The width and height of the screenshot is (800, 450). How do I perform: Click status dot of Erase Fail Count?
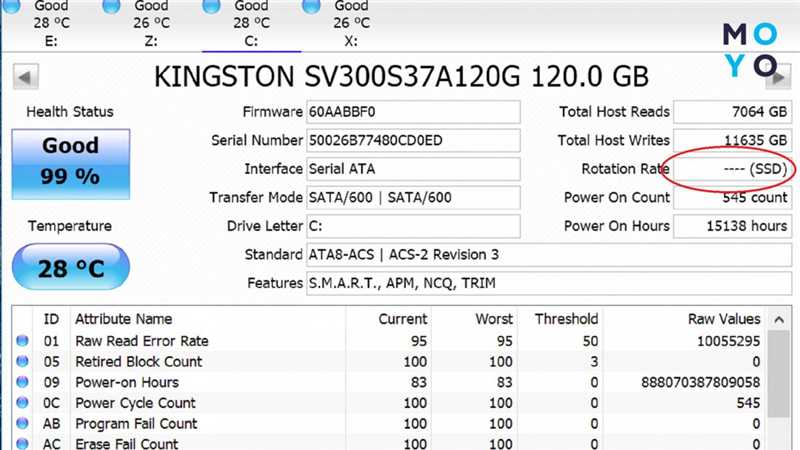[22, 443]
